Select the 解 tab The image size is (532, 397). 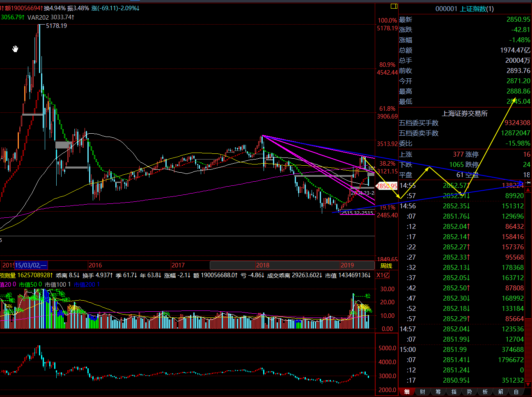tap(500, 392)
